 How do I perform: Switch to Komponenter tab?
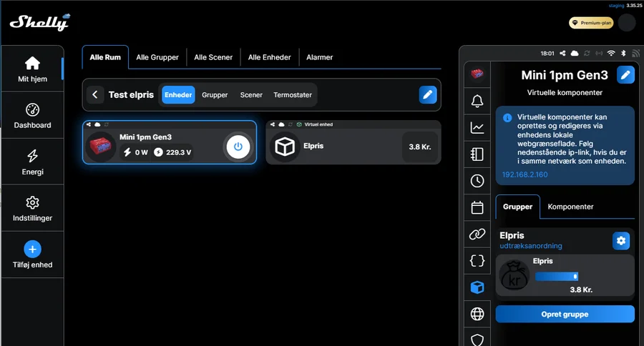570,207
